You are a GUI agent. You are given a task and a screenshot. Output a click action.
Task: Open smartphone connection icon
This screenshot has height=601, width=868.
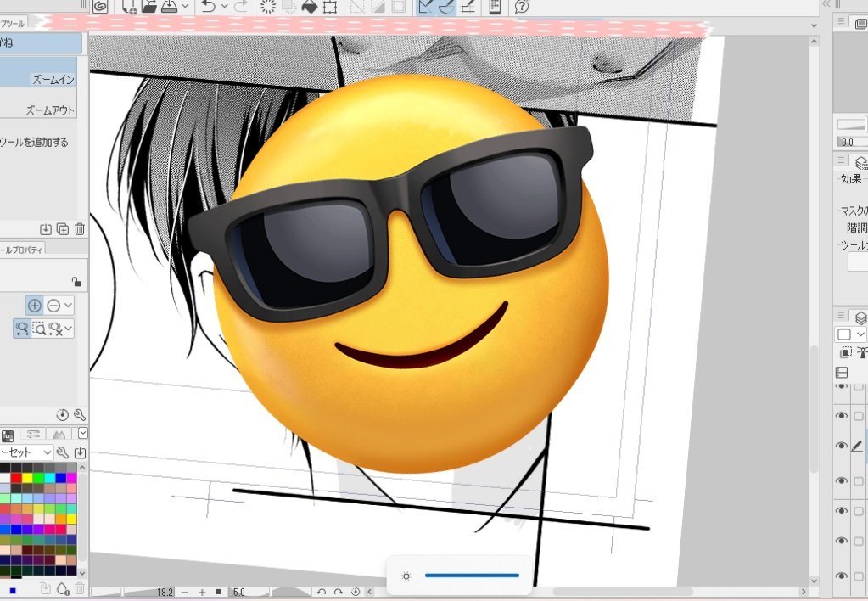[x=495, y=6]
